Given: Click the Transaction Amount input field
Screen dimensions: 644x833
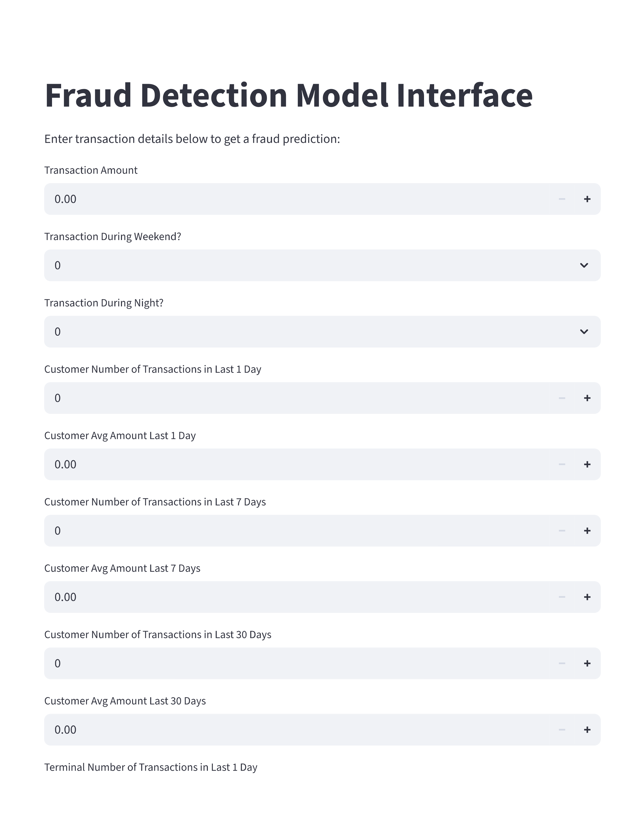Looking at the screenshot, I should pos(298,199).
